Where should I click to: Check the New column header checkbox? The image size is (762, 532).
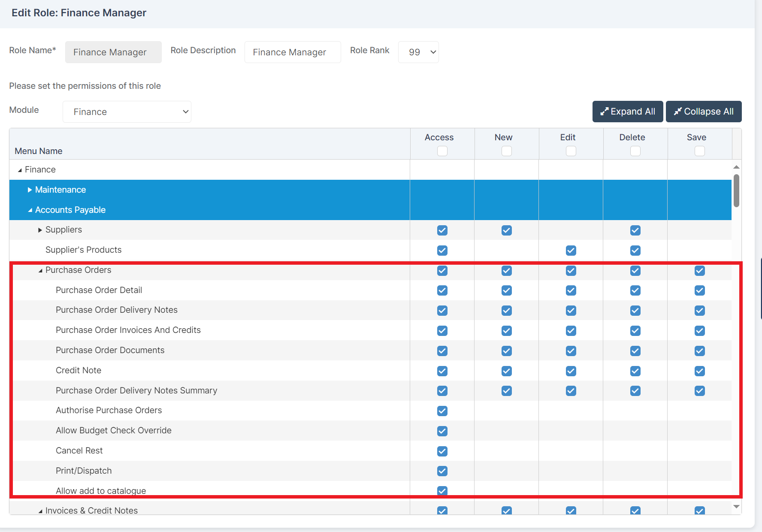506,151
